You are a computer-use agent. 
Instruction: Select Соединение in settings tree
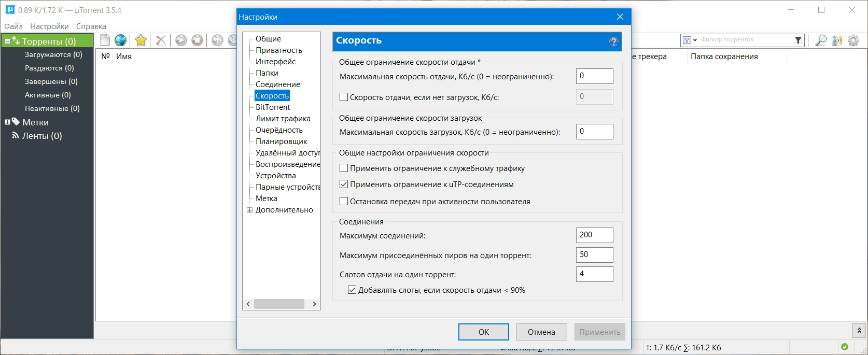coord(278,84)
